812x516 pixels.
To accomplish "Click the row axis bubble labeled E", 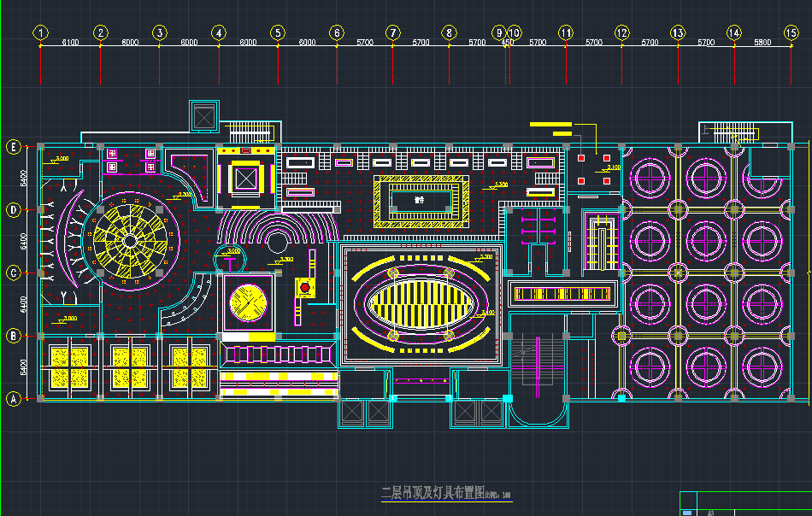I will pyautogui.click(x=14, y=146).
